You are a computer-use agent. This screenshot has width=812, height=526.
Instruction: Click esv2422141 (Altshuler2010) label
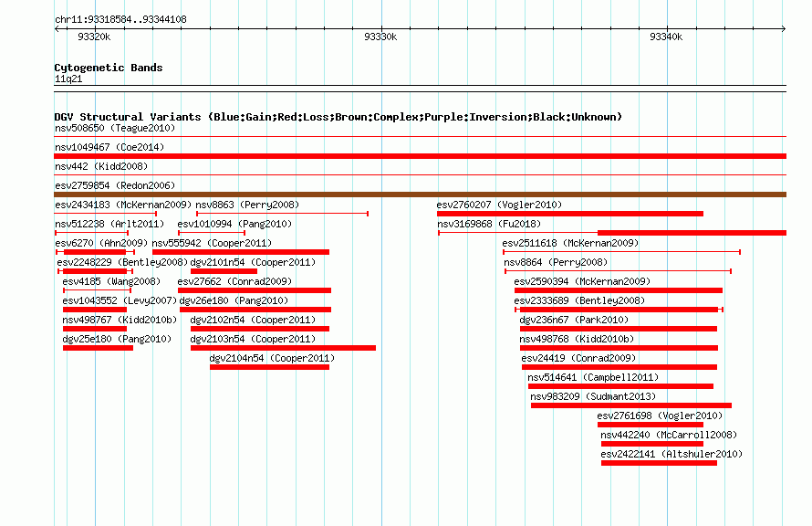pos(671,454)
